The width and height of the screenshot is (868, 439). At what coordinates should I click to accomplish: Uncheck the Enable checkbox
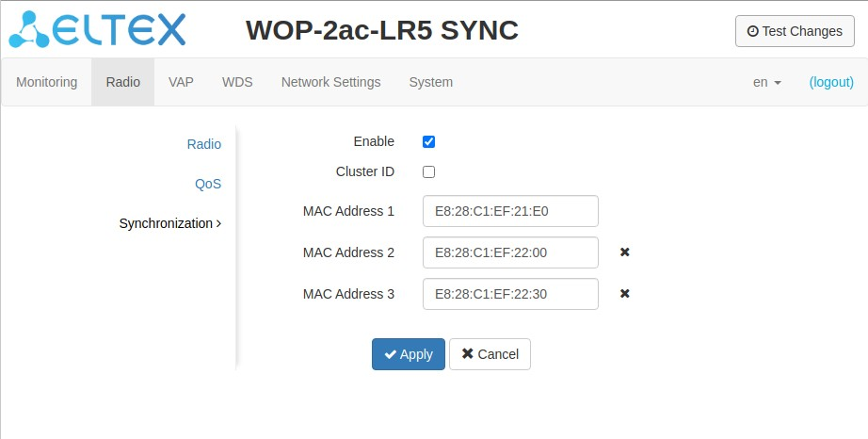[428, 142]
